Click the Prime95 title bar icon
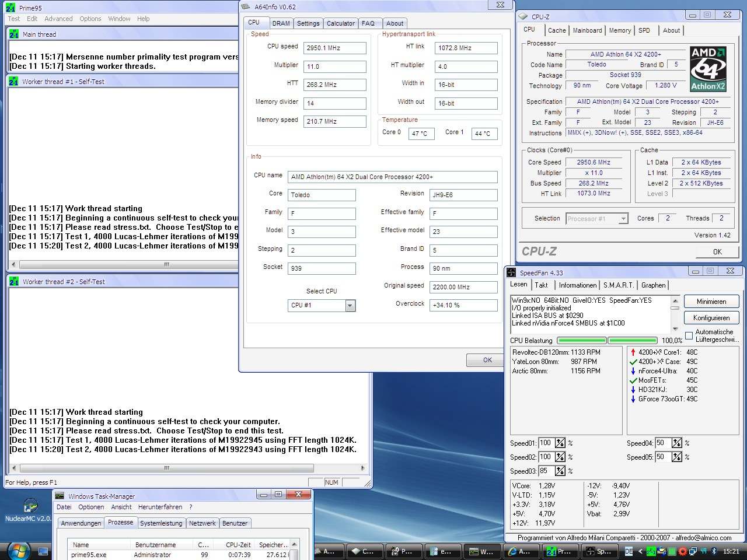The width and height of the screenshot is (747, 560). coord(11,7)
